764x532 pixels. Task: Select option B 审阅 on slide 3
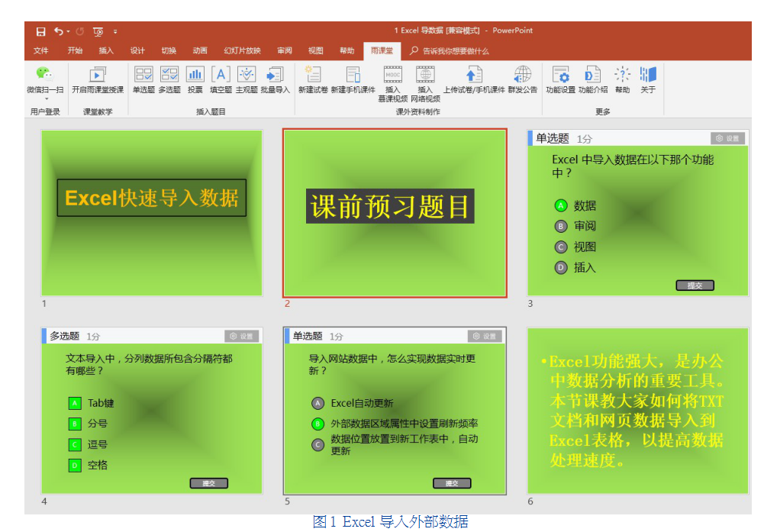pyautogui.click(x=561, y=226)
